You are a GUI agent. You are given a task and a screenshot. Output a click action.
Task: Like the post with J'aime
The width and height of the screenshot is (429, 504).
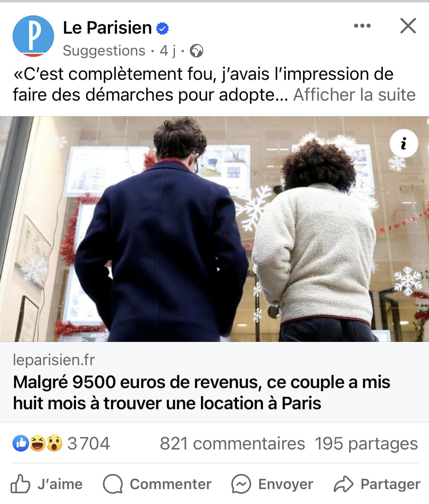pos(47,484)
